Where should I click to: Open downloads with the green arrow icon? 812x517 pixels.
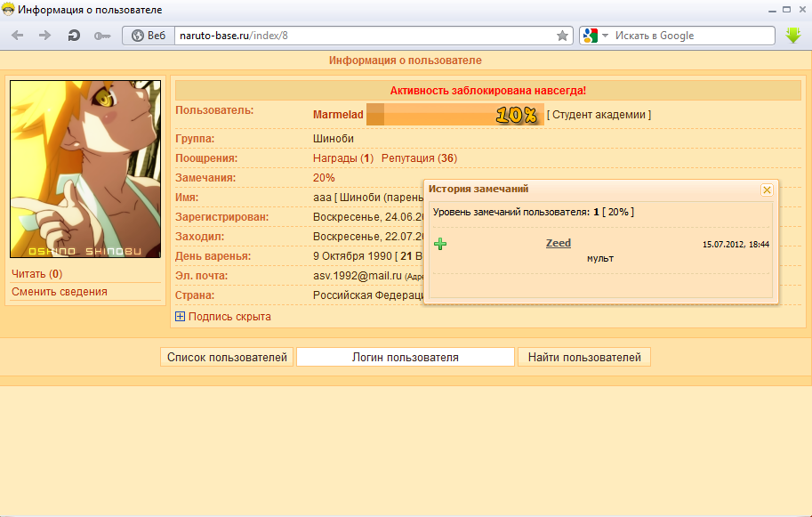click(792, 36)
